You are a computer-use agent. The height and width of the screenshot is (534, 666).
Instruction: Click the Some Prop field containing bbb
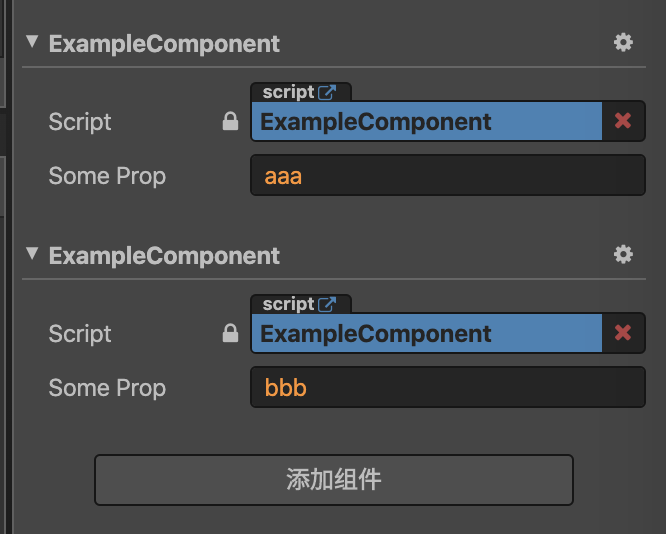(447, 388)
